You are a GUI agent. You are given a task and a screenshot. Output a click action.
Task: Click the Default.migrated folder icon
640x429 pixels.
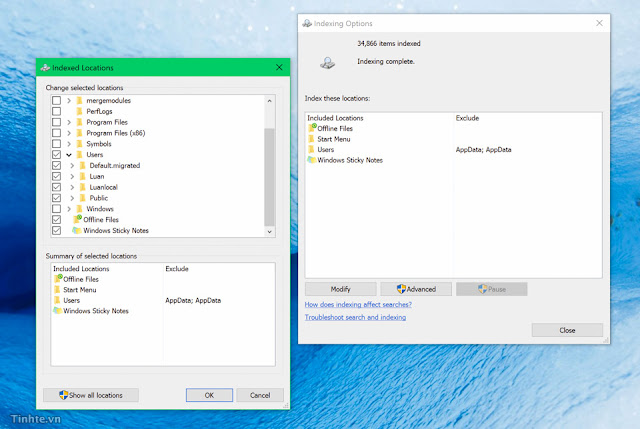tap(82, 165)
